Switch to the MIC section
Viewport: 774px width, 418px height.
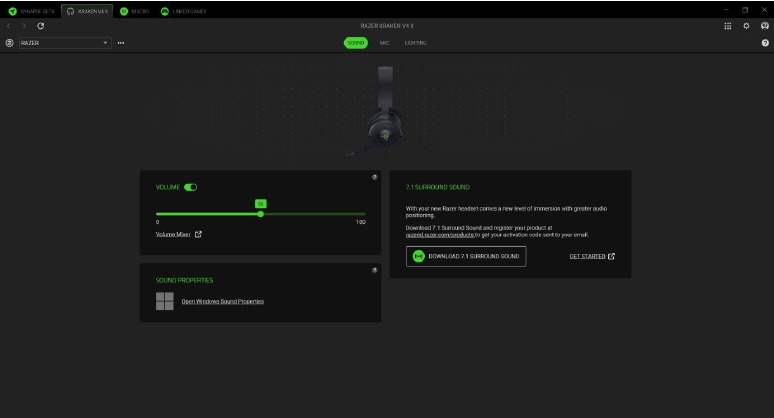384,43
